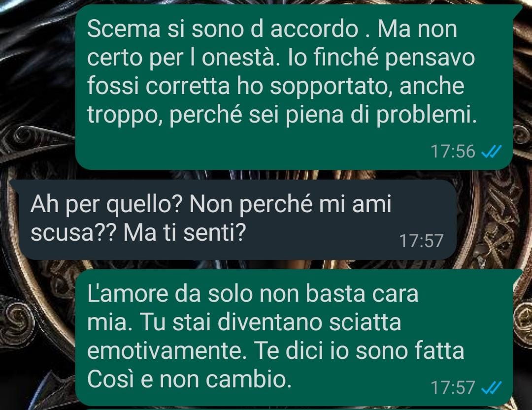Click the spiral ornament right of the last bubble
This screenshot has width=532, height=410.
click(523, 318)
